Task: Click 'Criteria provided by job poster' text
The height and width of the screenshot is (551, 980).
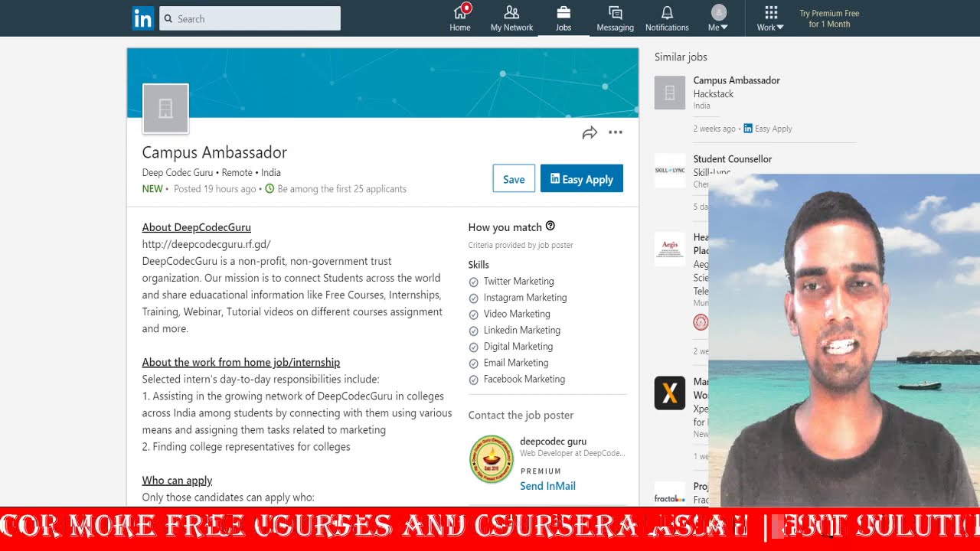Action: [x=521, y=245]
